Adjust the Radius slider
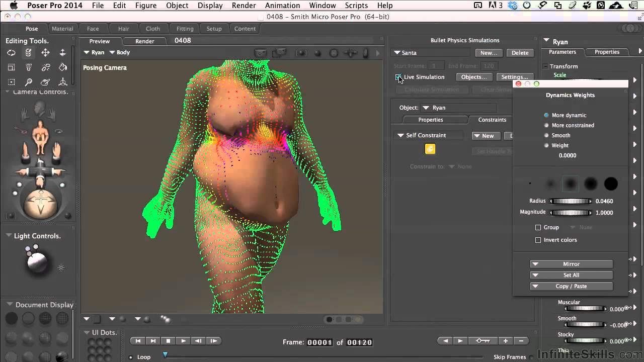The image size is (644, 362). (571, 201)
